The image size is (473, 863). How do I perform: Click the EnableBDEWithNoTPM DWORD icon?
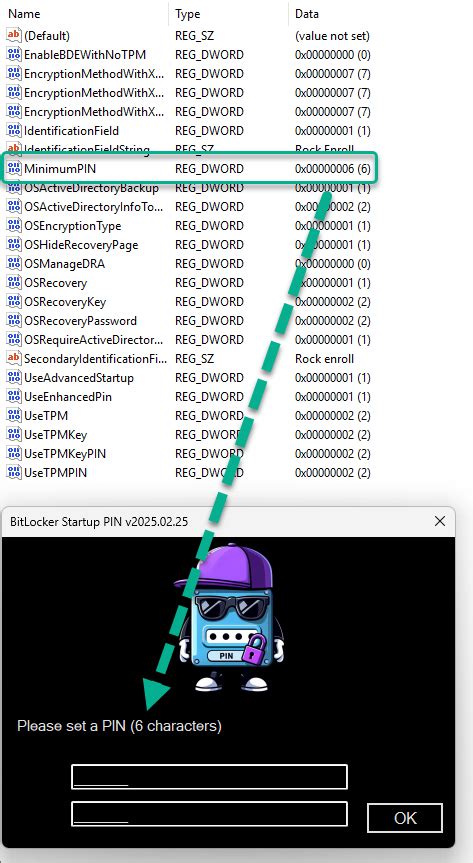coord(14,54)
